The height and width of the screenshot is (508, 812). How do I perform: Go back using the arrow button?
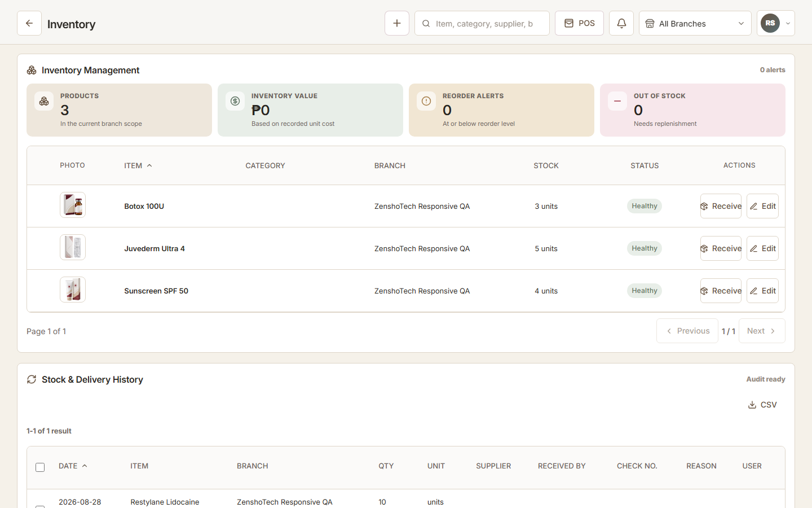(29, 23)
